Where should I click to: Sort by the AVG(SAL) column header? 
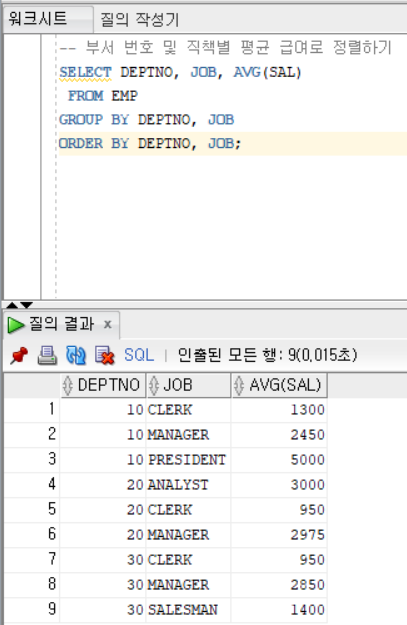pos(279,385)
